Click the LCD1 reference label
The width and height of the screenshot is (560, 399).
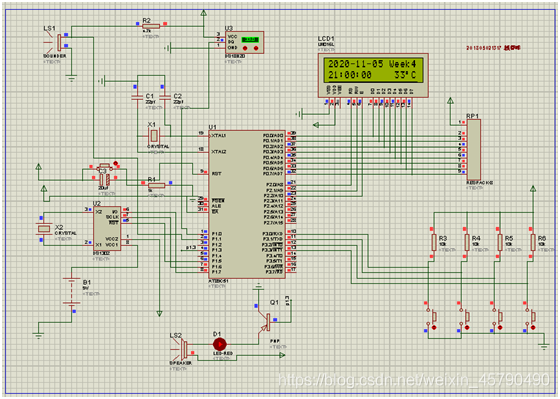point(326,39)
